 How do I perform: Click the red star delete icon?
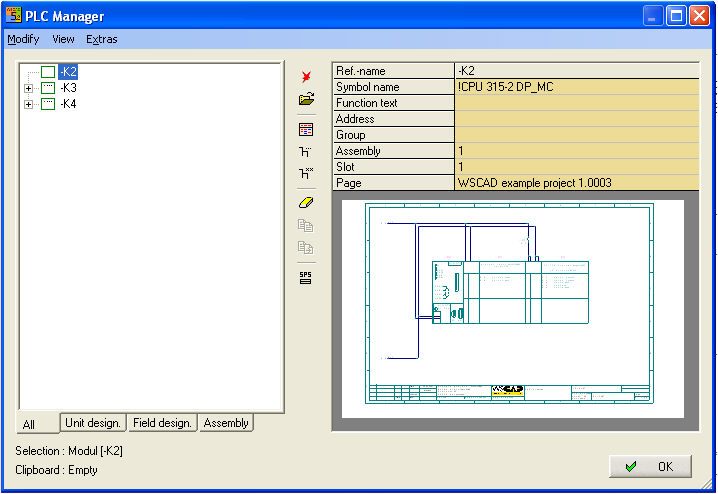pyautogui.click(x=306, y=76)
